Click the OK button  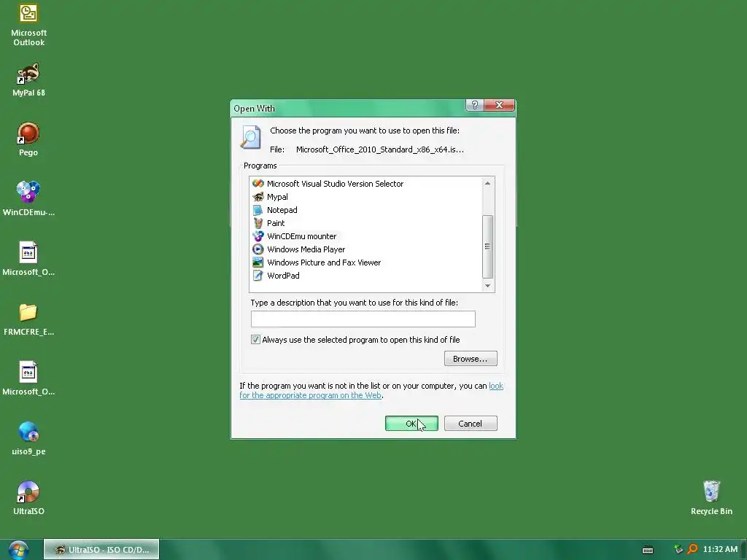[x=411, y=424]
